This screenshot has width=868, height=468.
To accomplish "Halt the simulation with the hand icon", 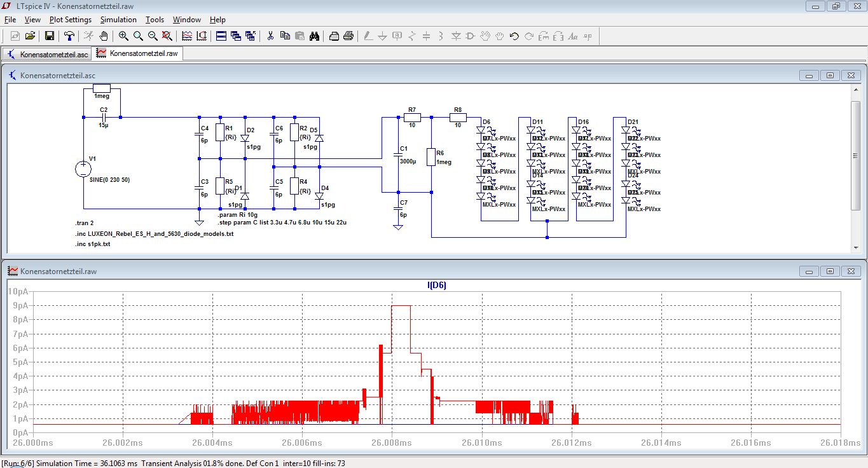I will (x=104, y=36).
